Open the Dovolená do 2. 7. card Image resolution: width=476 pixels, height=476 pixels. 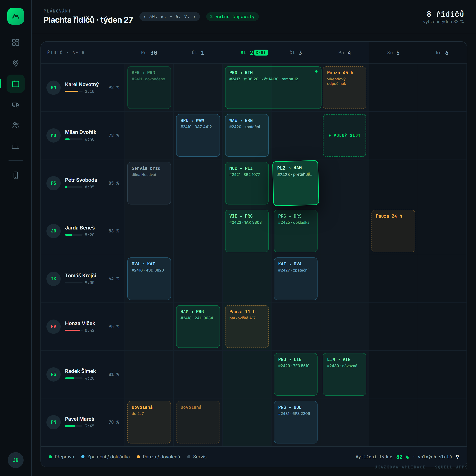pyautogui.click(x=149, y=422)
